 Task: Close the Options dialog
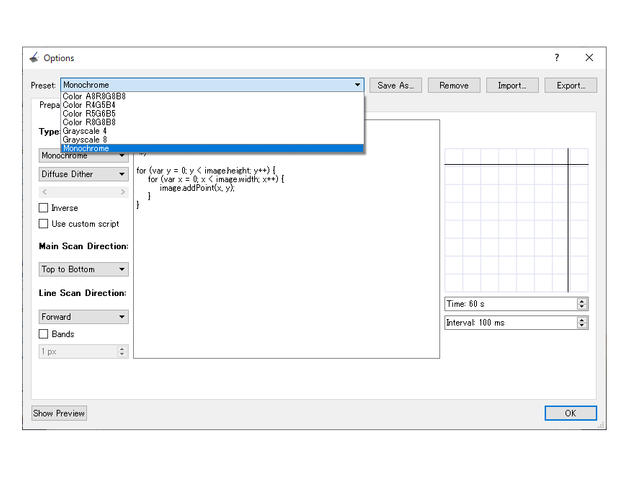(x=589, y=58)
